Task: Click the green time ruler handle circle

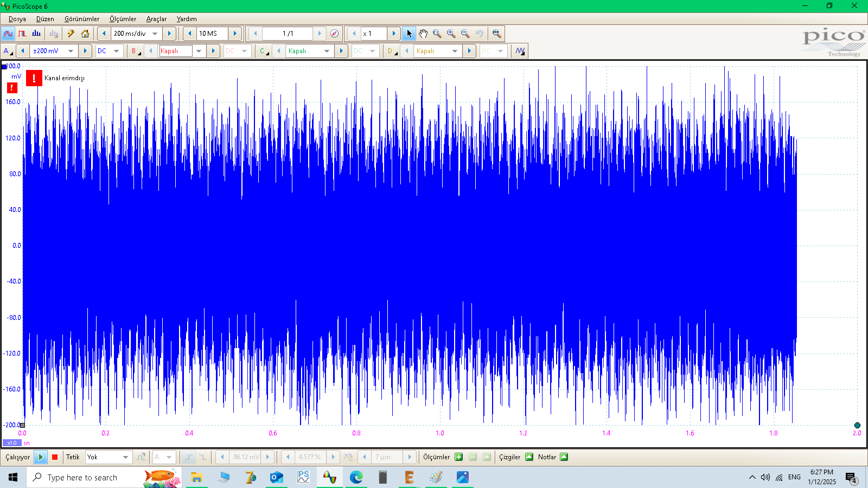Action: point(857,426)
